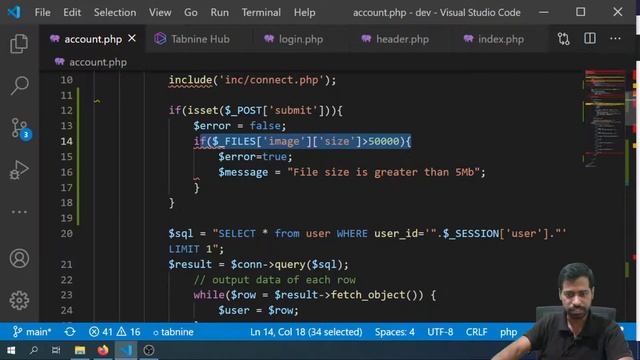Click the "// output data of each row" comment
Image resolution: width=640 pixels, height=360 pixels.
click(275, 280)
